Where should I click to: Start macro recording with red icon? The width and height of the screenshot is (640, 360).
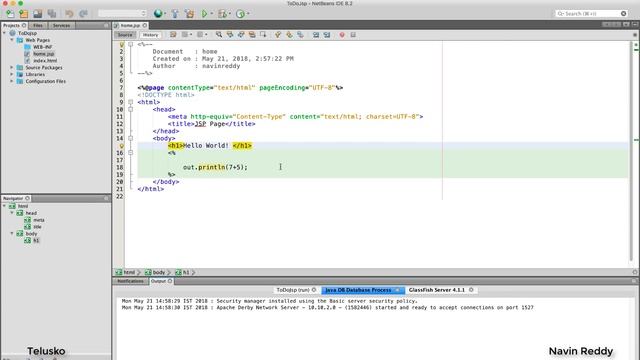click(342, 35)
